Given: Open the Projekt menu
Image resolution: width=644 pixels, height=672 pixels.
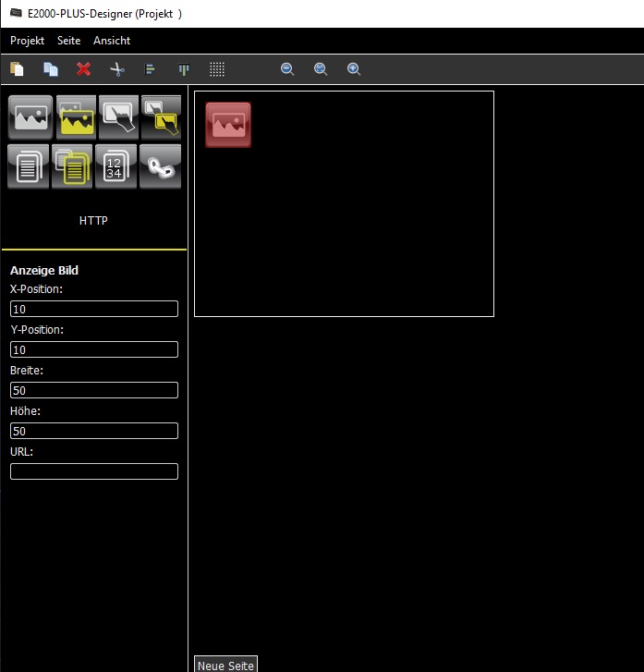Looking at the screenshot, I should coord(27,41).
